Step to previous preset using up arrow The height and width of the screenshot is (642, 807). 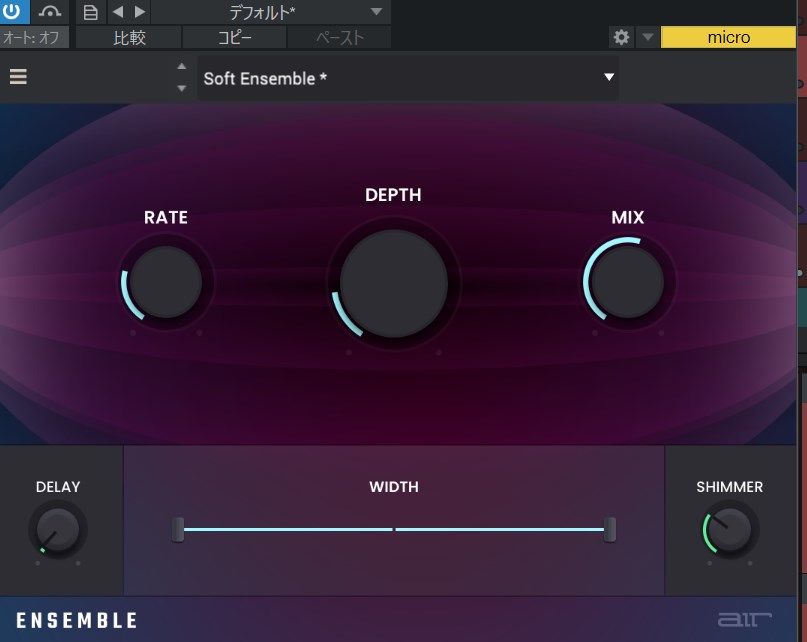[x=181, y=67]
